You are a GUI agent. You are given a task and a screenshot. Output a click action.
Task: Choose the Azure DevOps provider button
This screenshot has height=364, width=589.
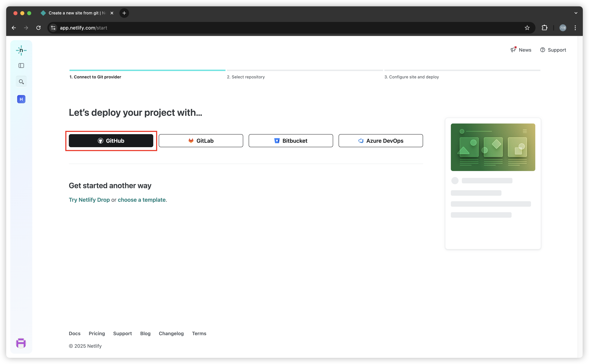[381, 141]
